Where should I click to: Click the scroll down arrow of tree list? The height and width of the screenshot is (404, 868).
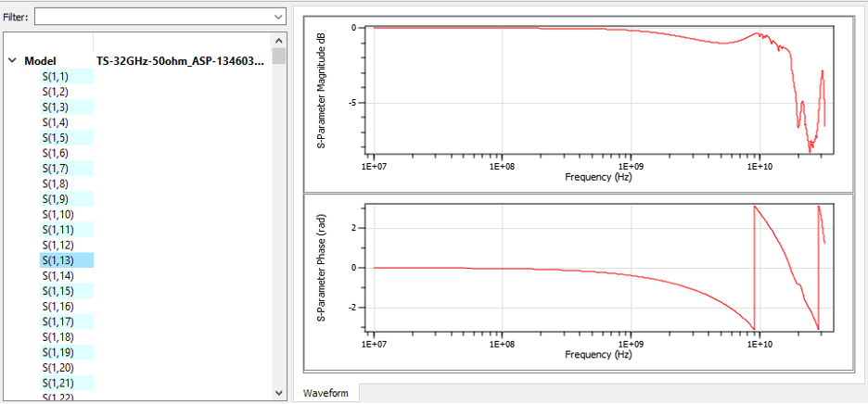pos(279,391)
